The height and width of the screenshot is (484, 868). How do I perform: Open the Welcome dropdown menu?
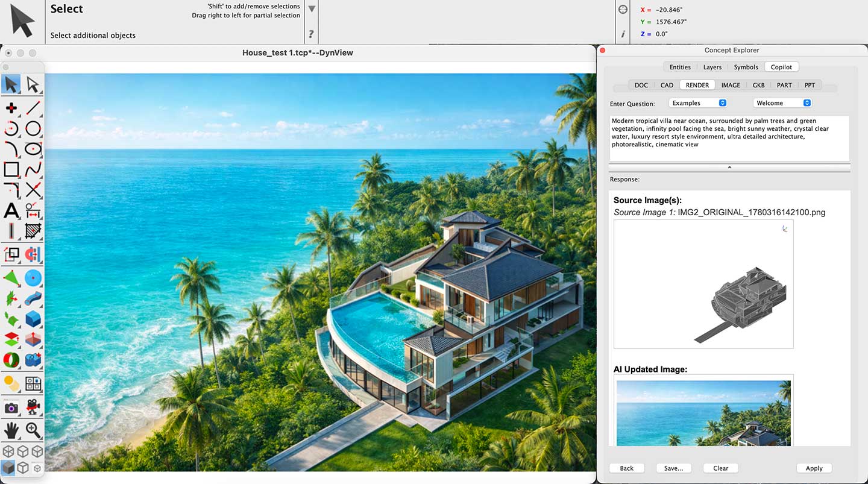click(782, 103)
